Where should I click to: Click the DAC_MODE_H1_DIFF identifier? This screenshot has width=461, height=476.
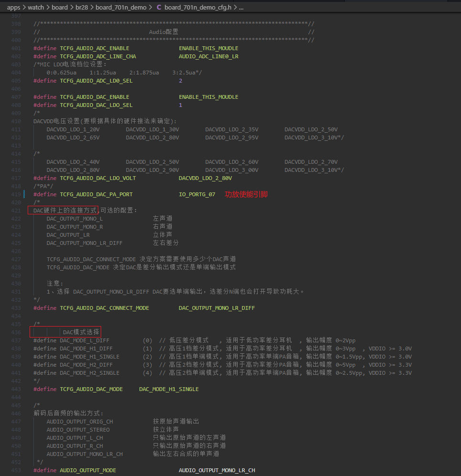[86, 349]
